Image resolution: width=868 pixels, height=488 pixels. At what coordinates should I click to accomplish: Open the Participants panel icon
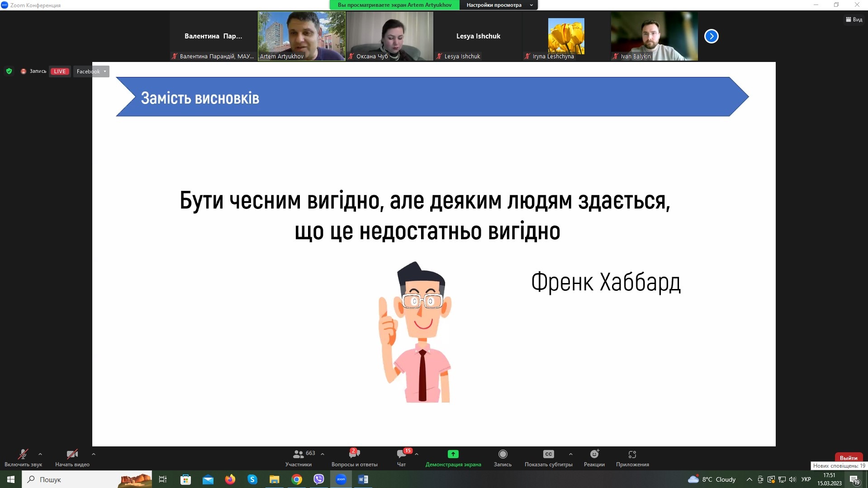tap(299, 454)
